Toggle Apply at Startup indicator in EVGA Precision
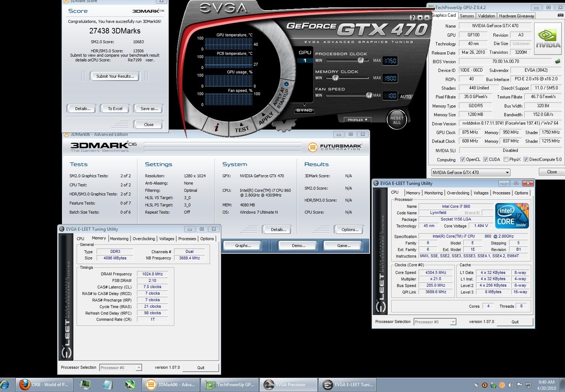This screenshot has width=565, height=392. [x=286, y=84]
